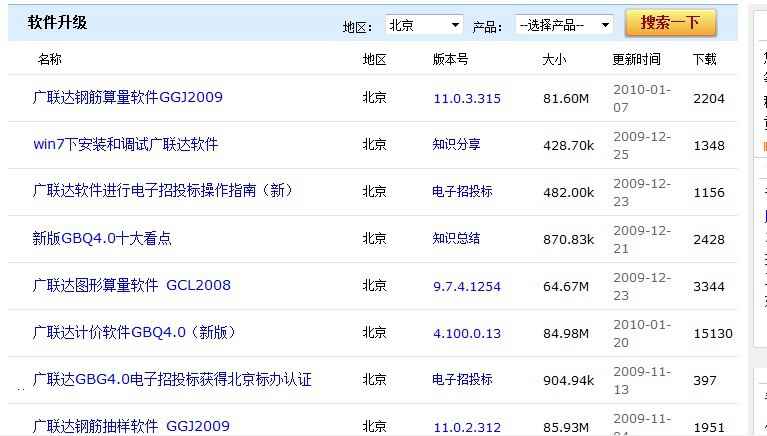Click size value 64.67M

pos(566,286)
